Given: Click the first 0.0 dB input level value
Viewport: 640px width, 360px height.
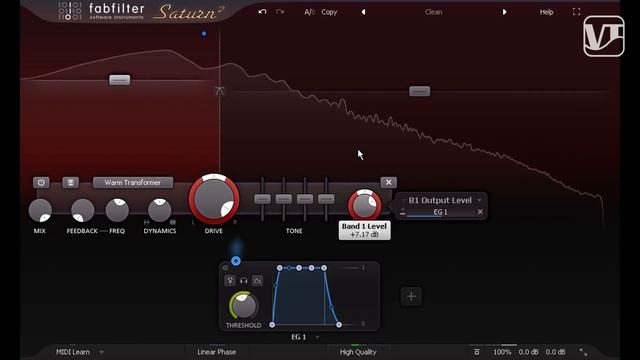Looking at the screenshot, I should point(528,352).
